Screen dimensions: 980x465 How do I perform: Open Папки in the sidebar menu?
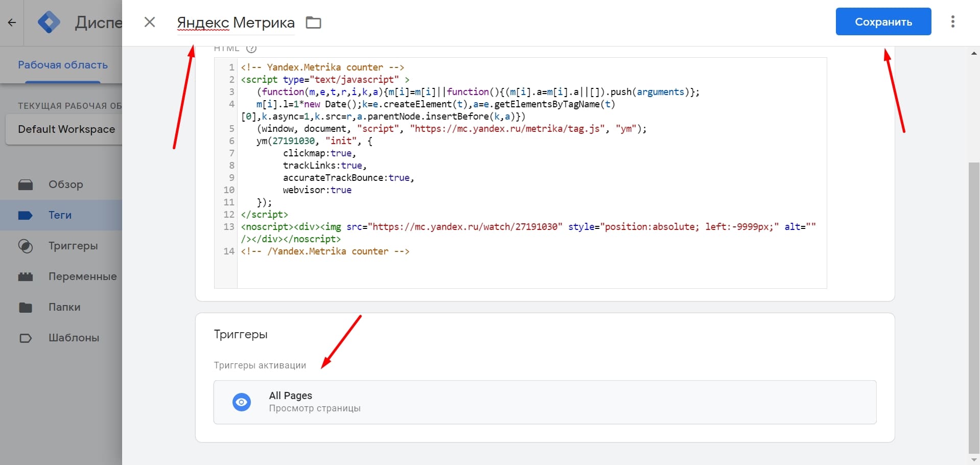pos(61,307)
